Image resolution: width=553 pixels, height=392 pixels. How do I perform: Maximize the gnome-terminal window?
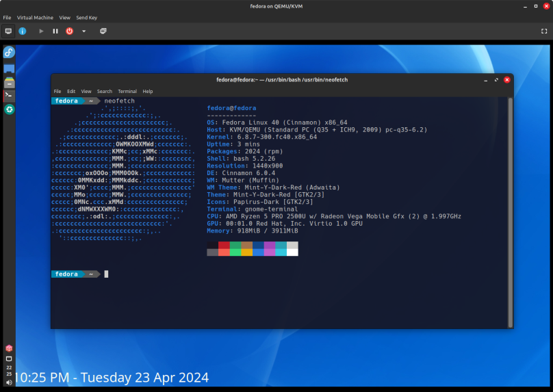click(x=496, y=80)
